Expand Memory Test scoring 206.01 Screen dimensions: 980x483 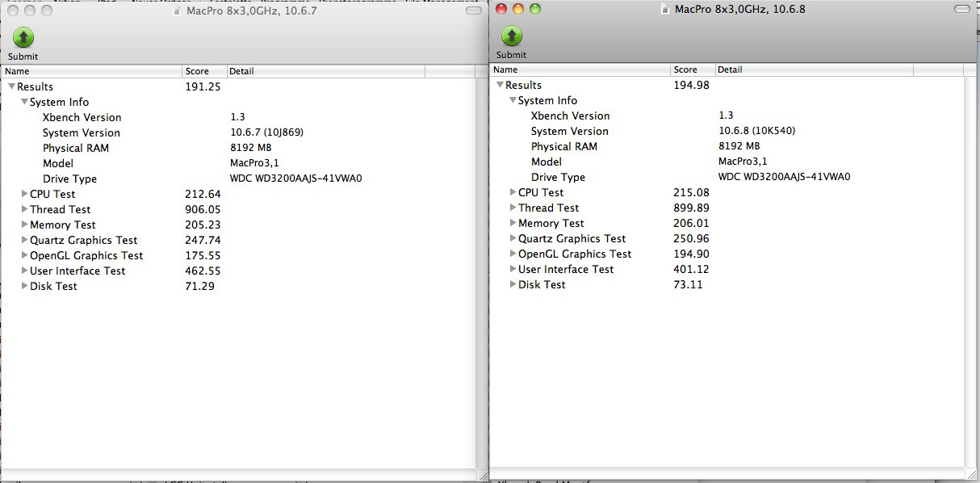(x=513, y=223)
